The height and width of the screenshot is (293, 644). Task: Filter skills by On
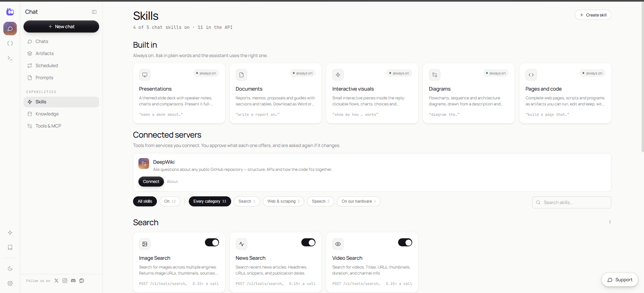pos(170,201)
